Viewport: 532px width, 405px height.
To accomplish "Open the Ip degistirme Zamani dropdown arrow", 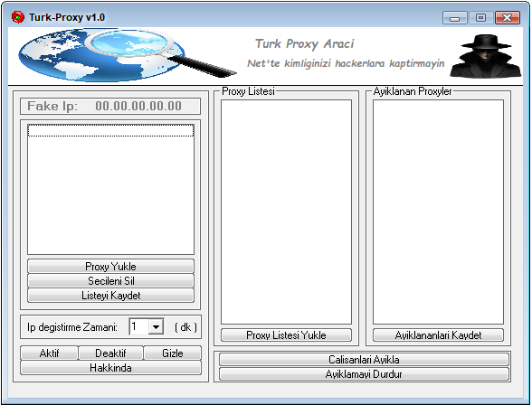I will coord(156,327).
